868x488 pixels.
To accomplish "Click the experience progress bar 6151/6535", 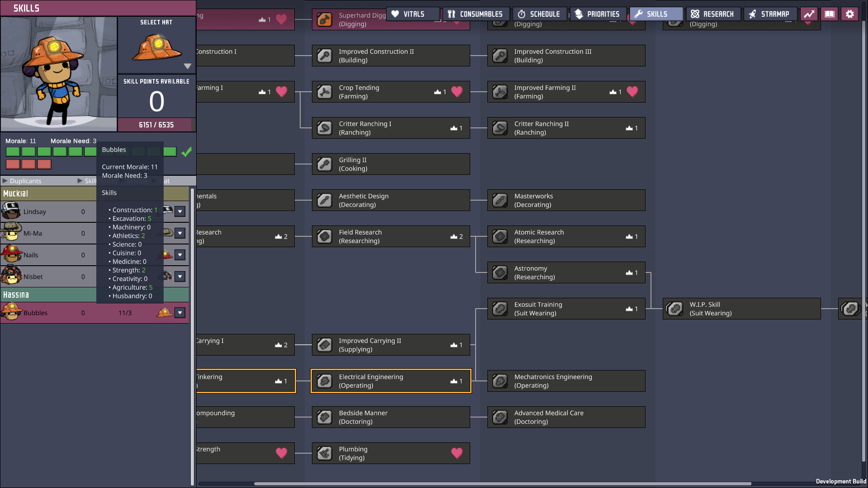I will click(156, 125).
